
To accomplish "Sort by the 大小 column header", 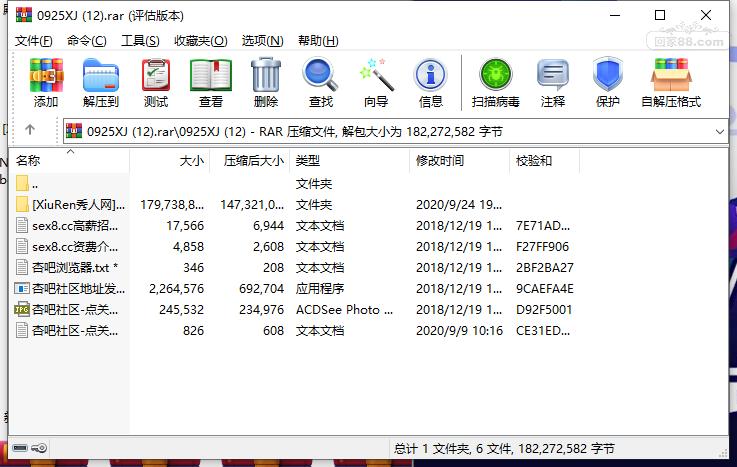I will tap(170, 161).
